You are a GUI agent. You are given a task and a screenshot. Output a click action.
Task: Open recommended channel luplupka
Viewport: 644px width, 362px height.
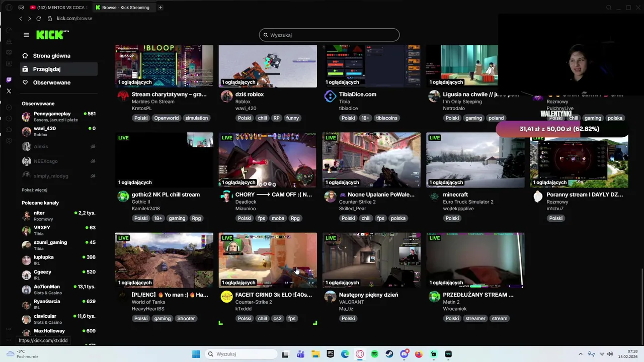(x=58, y=260)
